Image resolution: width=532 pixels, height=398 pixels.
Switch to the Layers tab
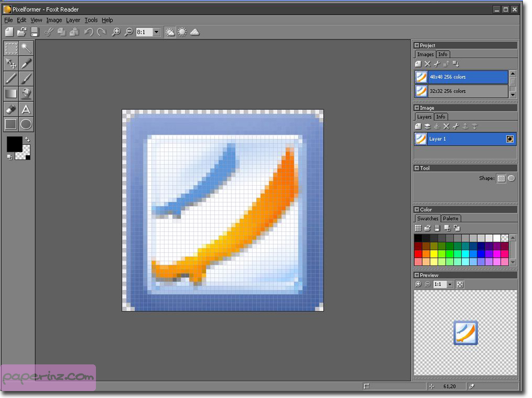click(424, 116)
